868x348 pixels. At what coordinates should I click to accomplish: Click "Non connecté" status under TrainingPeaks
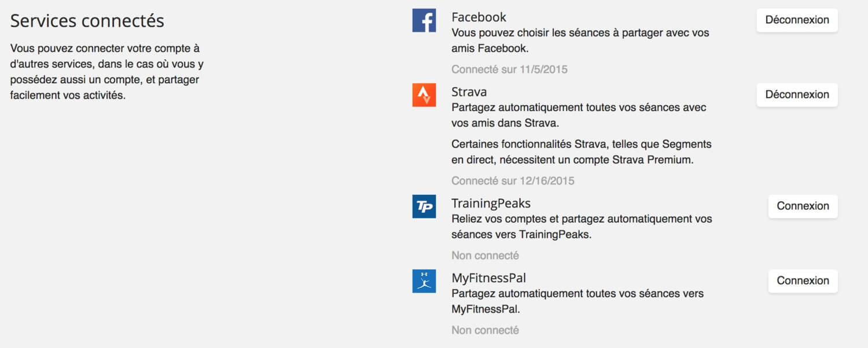click(x=485, y=256)
